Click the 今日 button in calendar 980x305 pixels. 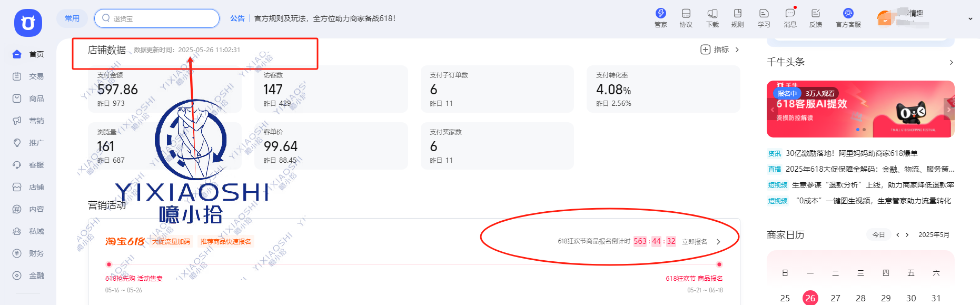[x=878, y=235]
